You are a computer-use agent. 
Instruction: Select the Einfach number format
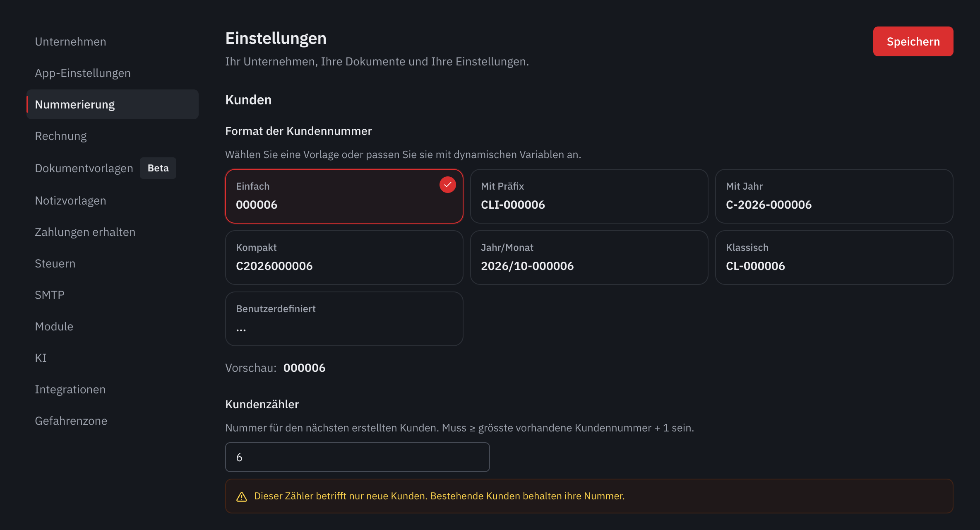pyautogui.click(x=344, y=196)
